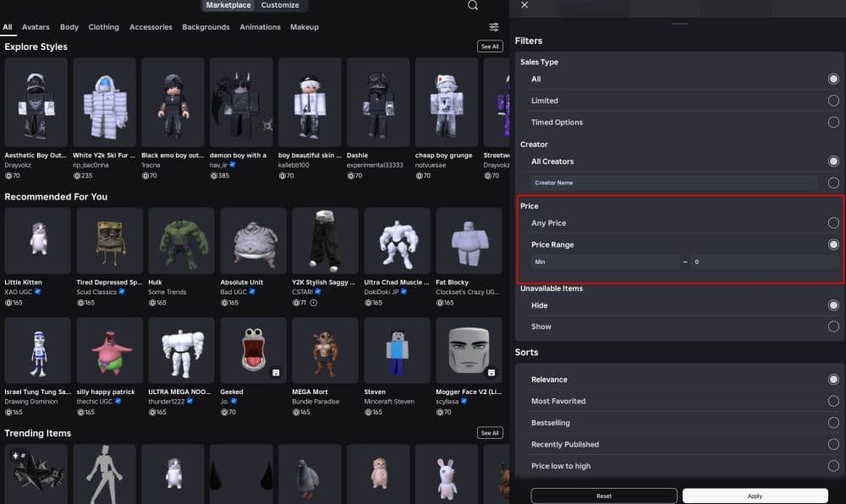The height and width of the screenshot is (504, 846).
Task: Select the Timed Options radio
Action: click(x=833, y=123)
